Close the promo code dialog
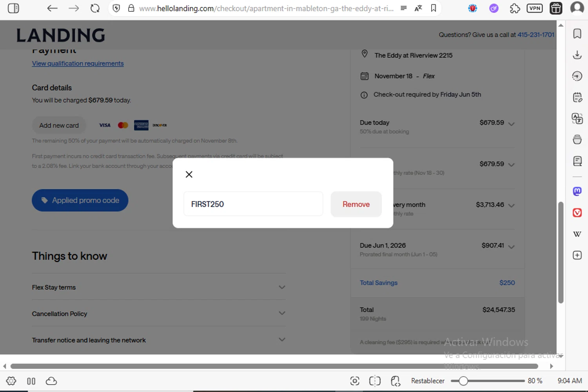588x392 pixels. 189,174
